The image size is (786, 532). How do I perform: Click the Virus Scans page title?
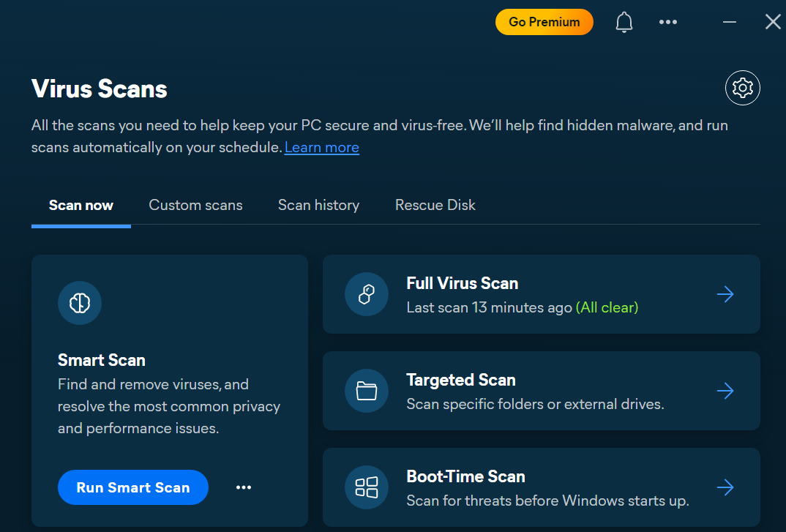100,89
